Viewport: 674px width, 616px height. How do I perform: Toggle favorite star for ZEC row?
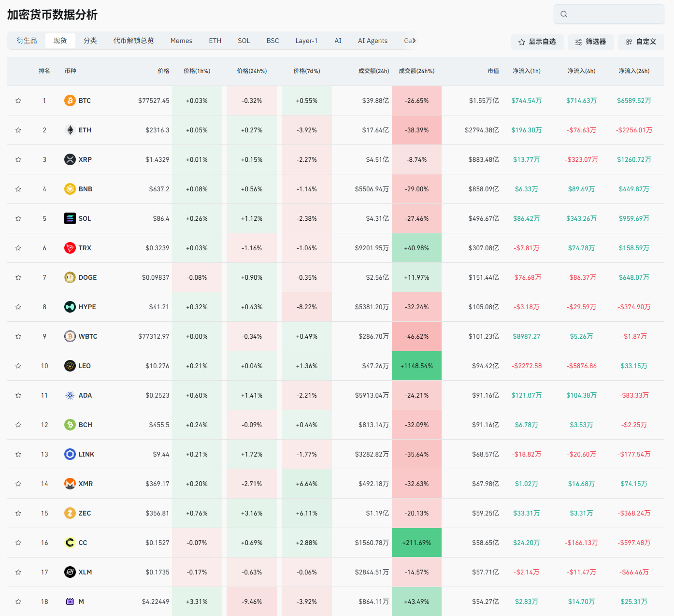(18, 513)
